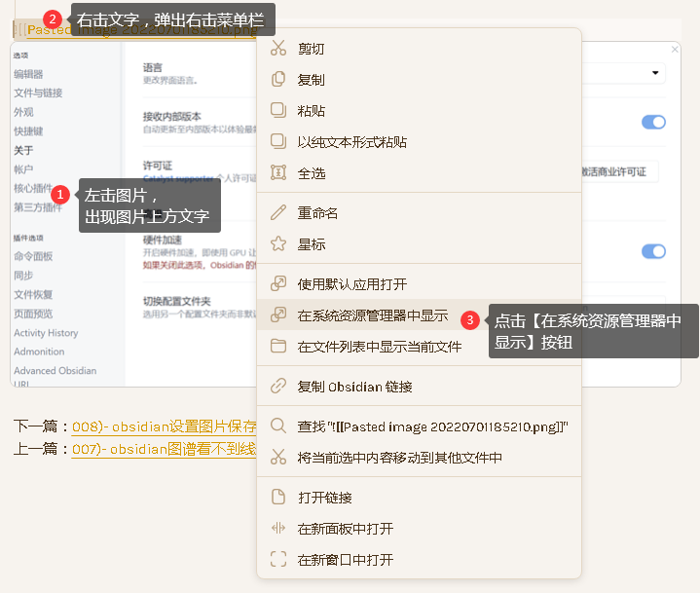
Task: Click the frame icon beside 在新窗口中打开
Action: pyautogui.click(x=278, y=559)
